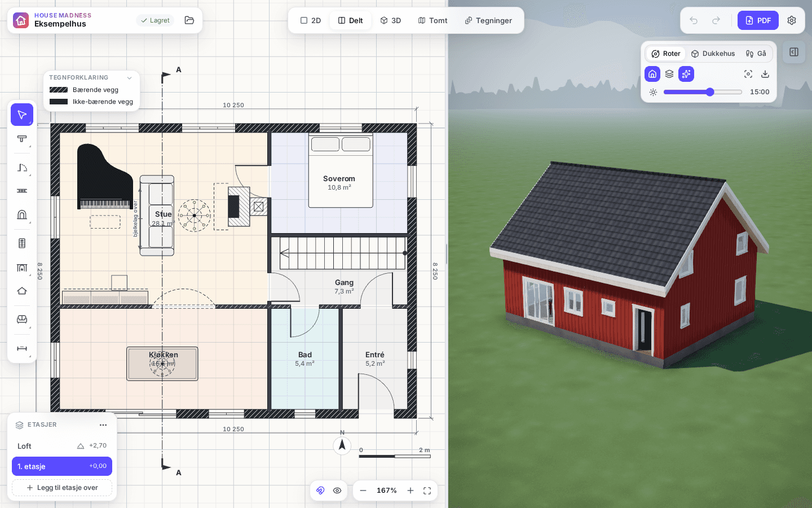Zoom out with the minus button
The image size is (812, 508).
(363, 491)
